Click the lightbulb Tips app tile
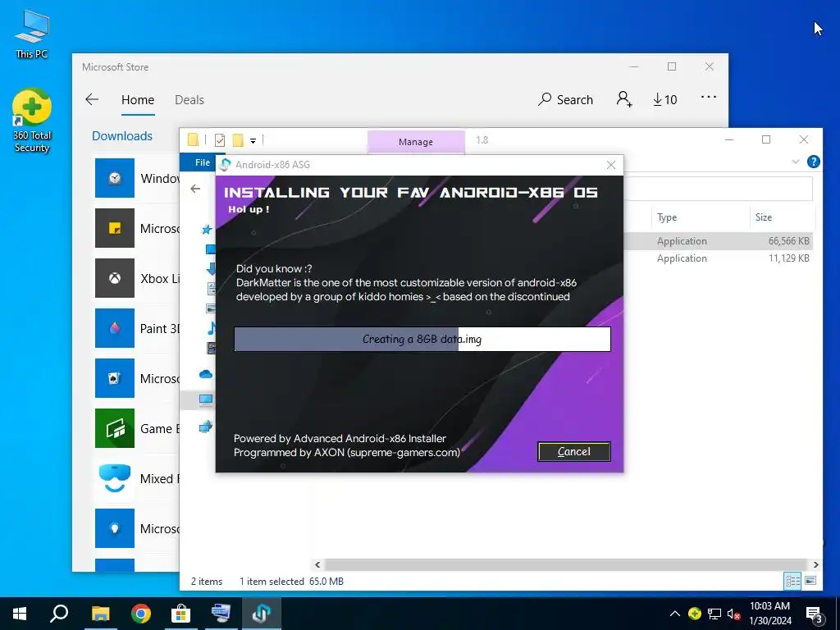840x630 pixels. (115, 528)
